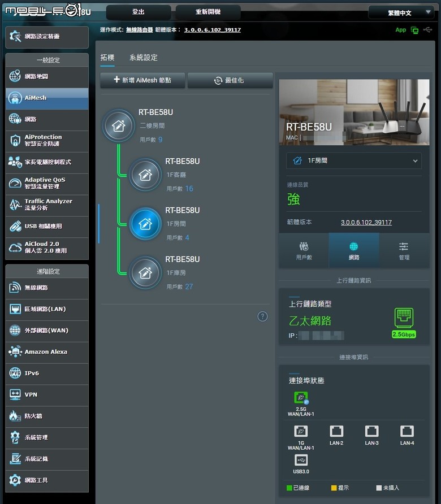Open System Log (系統記錄)

click(47, 459)
